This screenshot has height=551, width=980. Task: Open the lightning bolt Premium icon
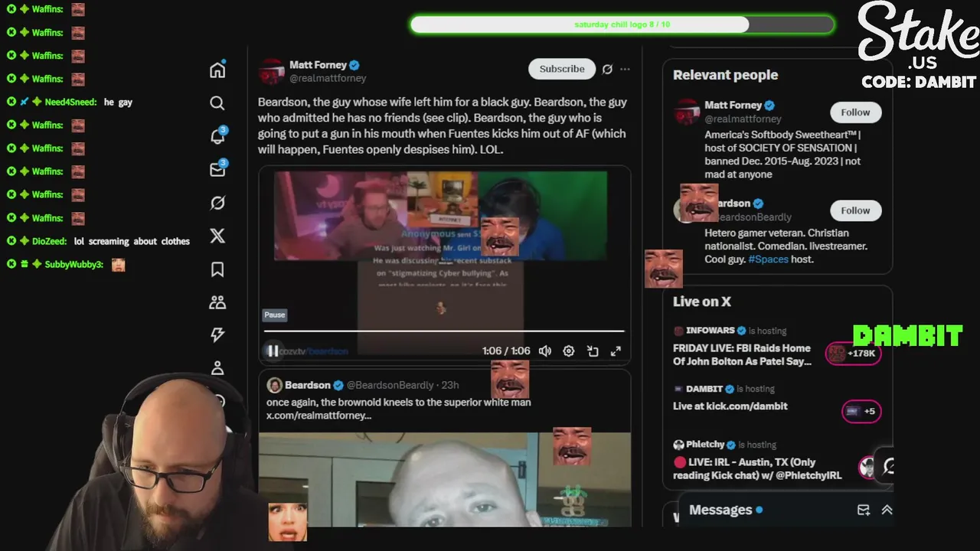(x=217, y=334)
